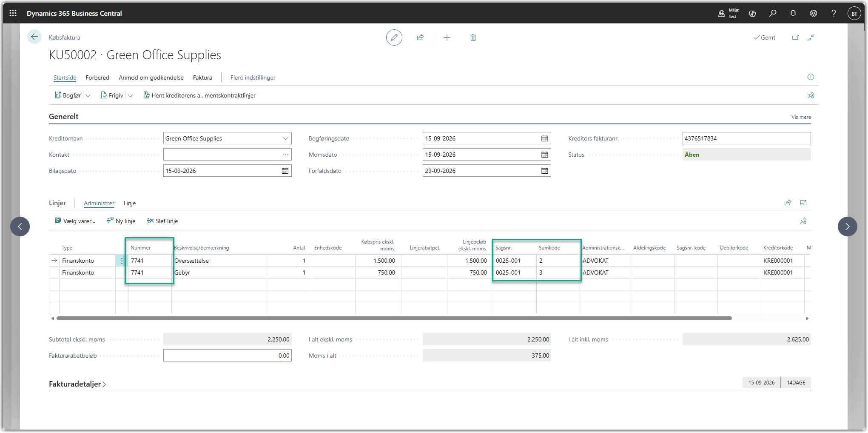Image resolution: width=868 pixels, height=433 pixels.
Task: Open the settings gear
Action: point(814,13)
